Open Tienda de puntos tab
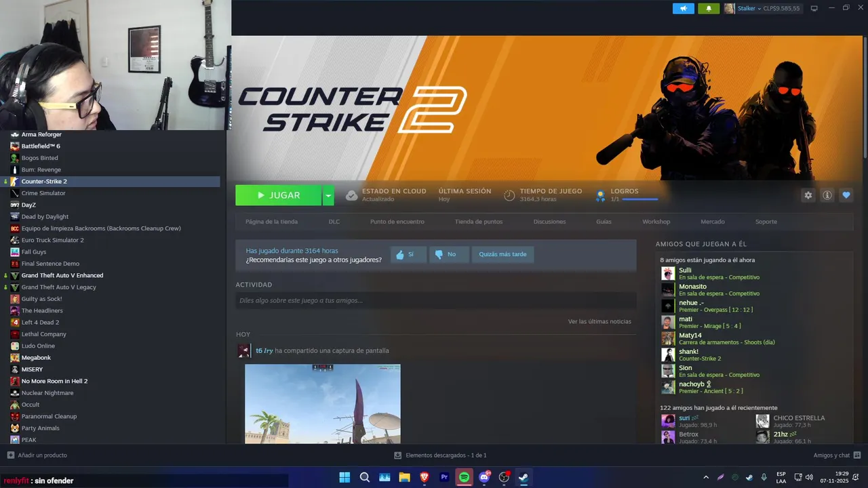This screenshot has height=488, width=868. point(479,222)
